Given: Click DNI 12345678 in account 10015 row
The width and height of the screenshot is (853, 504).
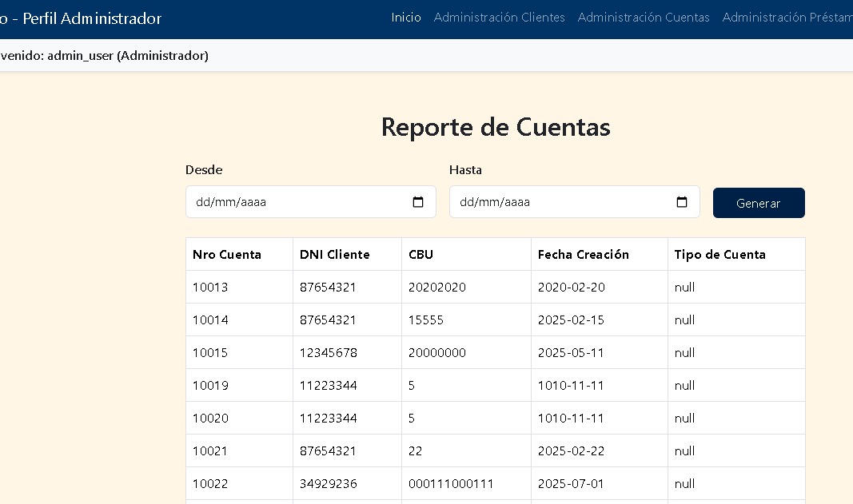Looking at the screenshot, I should (x=328, y=353).
